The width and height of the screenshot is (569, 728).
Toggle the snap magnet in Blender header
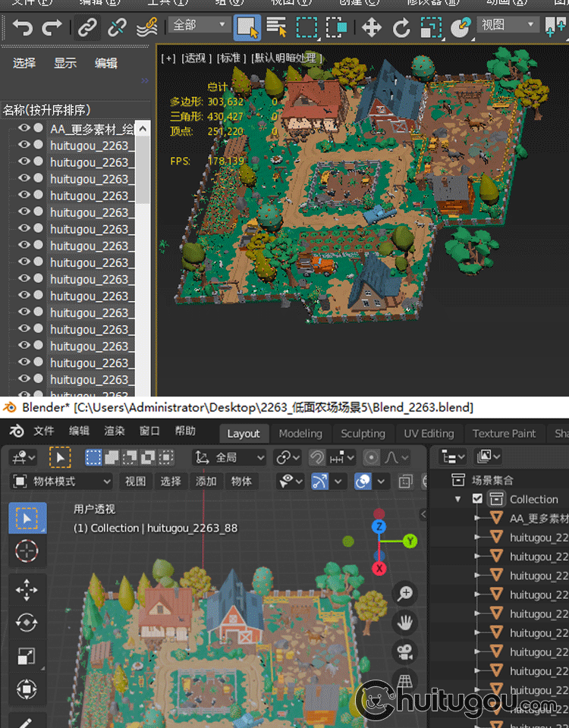[x=317, y=458]
